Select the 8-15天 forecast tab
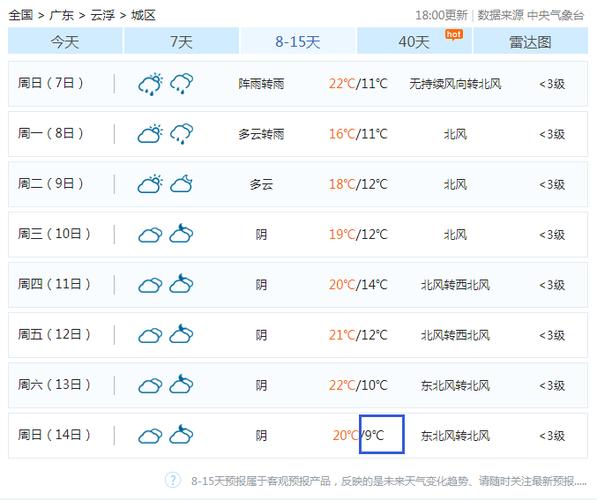 [297, 41]
